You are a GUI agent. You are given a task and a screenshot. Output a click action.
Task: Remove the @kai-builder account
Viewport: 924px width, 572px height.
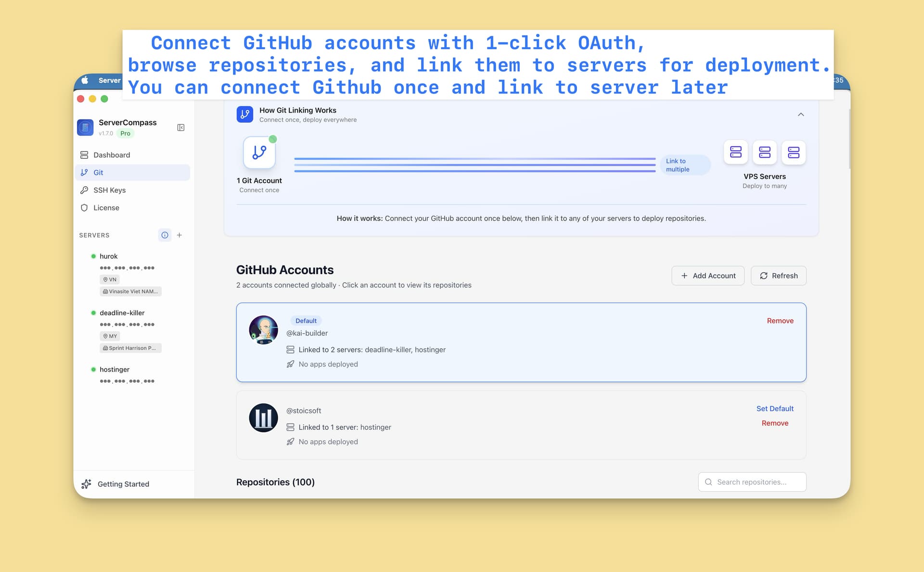pos(780,320)
